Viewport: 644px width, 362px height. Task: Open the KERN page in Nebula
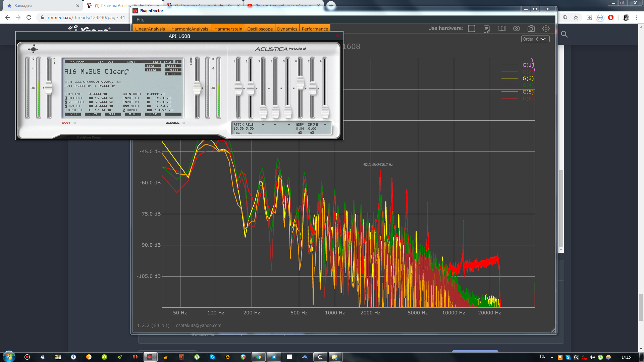coord(93,114)
